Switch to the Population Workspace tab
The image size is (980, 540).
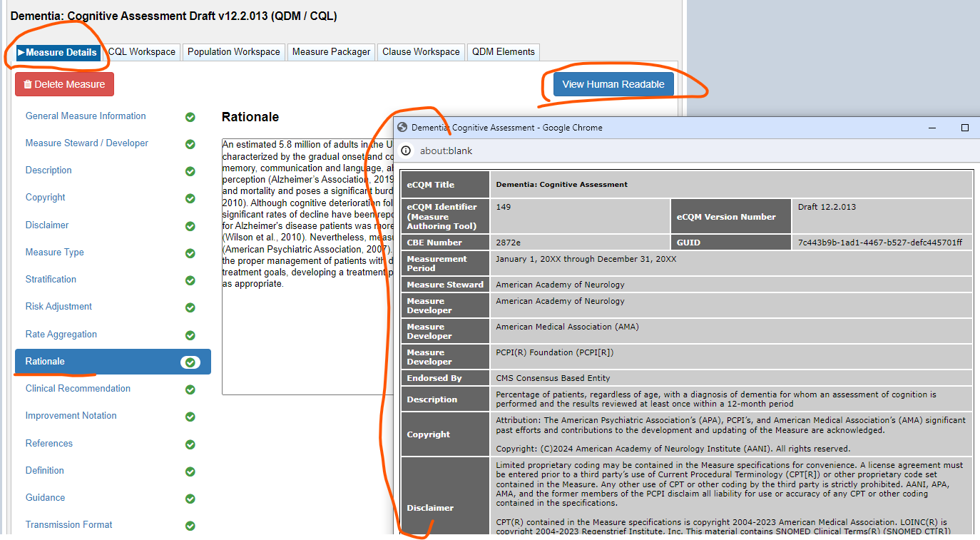[x=234, y=52]
